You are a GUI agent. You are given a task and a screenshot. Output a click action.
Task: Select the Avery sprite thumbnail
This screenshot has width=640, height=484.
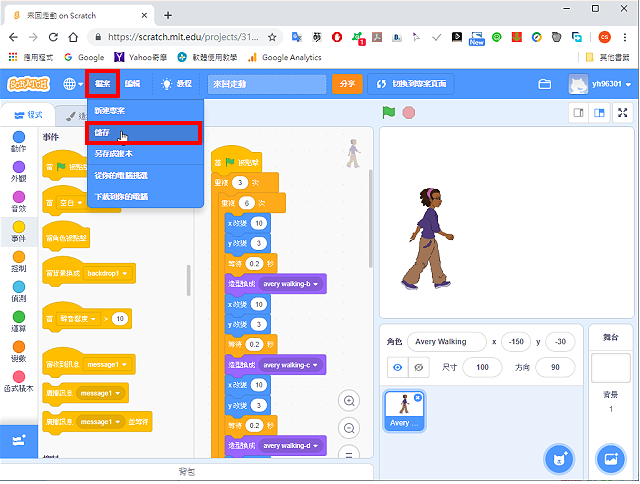[x=404, y=411]
